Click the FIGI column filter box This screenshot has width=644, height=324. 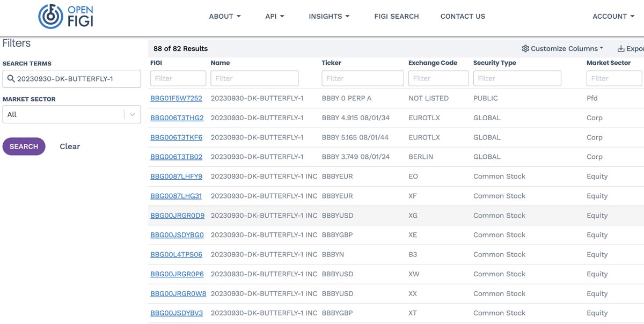(x=178, y=78)
